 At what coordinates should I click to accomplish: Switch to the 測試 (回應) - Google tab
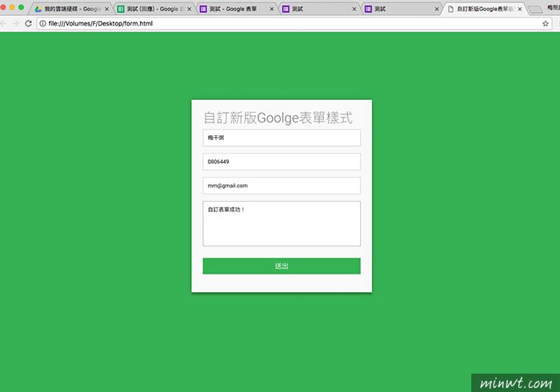pos(154,9)
